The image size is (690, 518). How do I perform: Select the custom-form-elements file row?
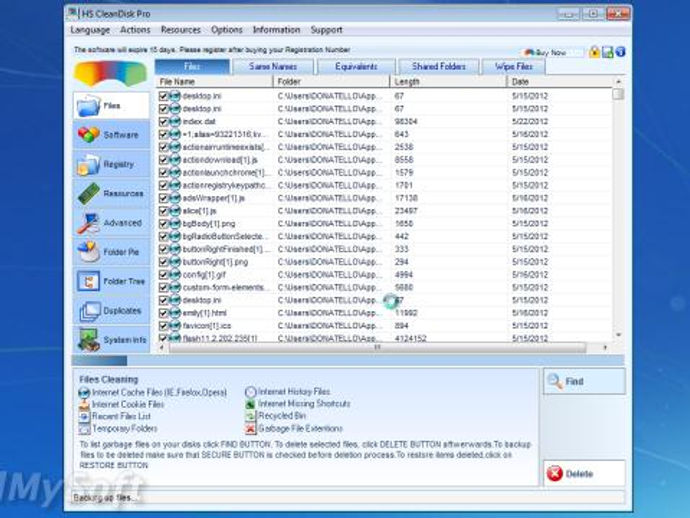384,287
